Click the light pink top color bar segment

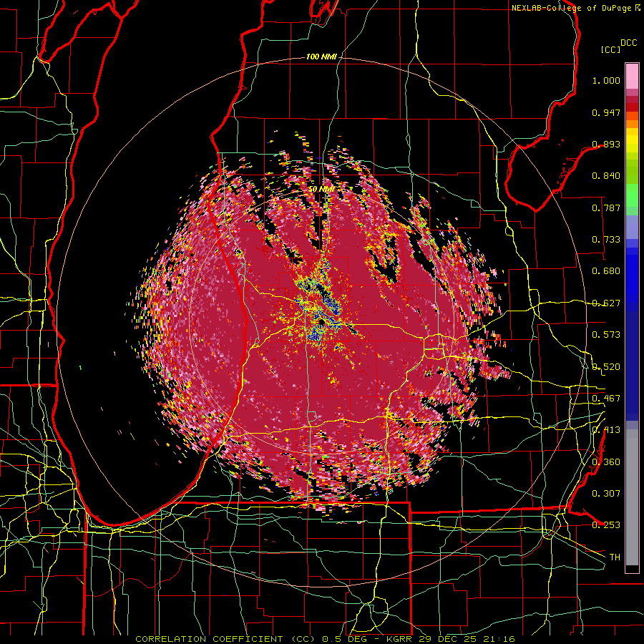[x=632, y=77]
